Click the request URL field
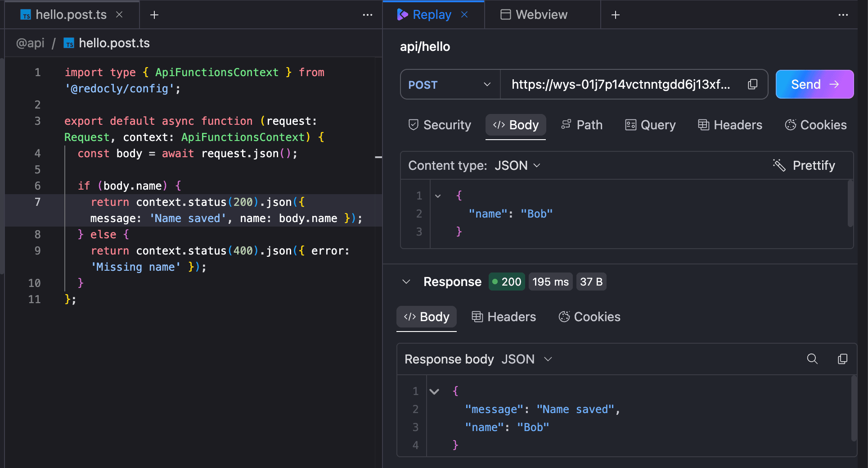This screenshot has width=868, height=468. tap(621, 84)
